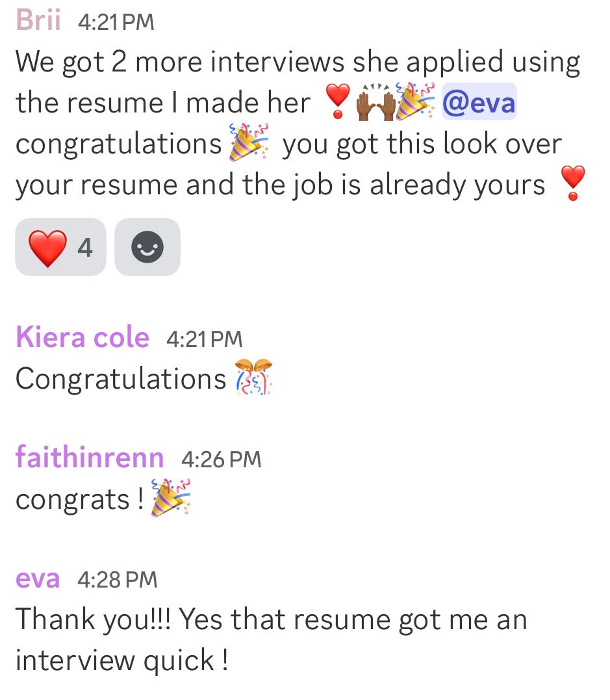The image size is (610, 700).
Task: Click the 4:21 PM timestamp beside Kiera cole
Action: point(205,339)
